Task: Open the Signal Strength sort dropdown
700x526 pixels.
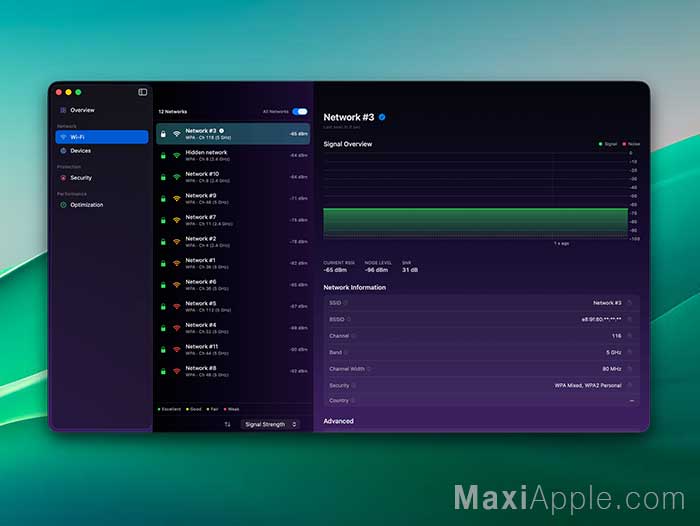Action: click(x=270, y=424)
